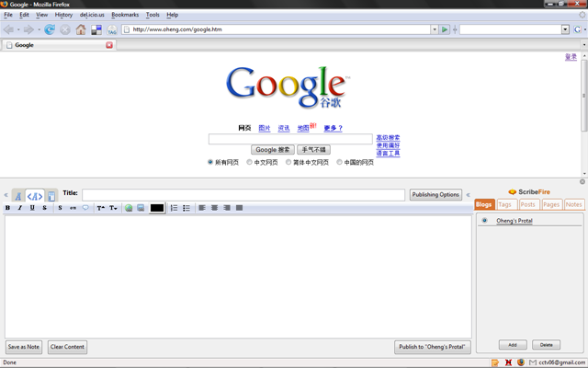Expand the browser search box dropdown
588x368 pixels.
[x=565, y=29]
